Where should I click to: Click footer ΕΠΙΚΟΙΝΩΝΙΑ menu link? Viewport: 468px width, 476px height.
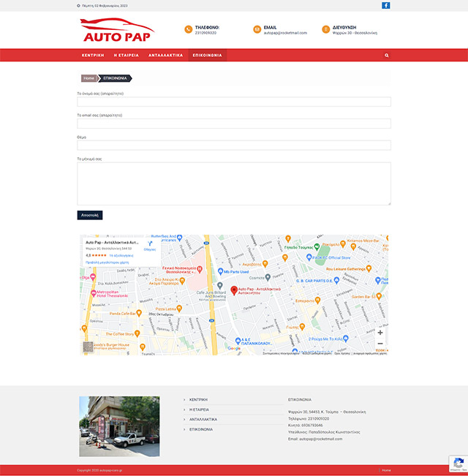(201, 429)
